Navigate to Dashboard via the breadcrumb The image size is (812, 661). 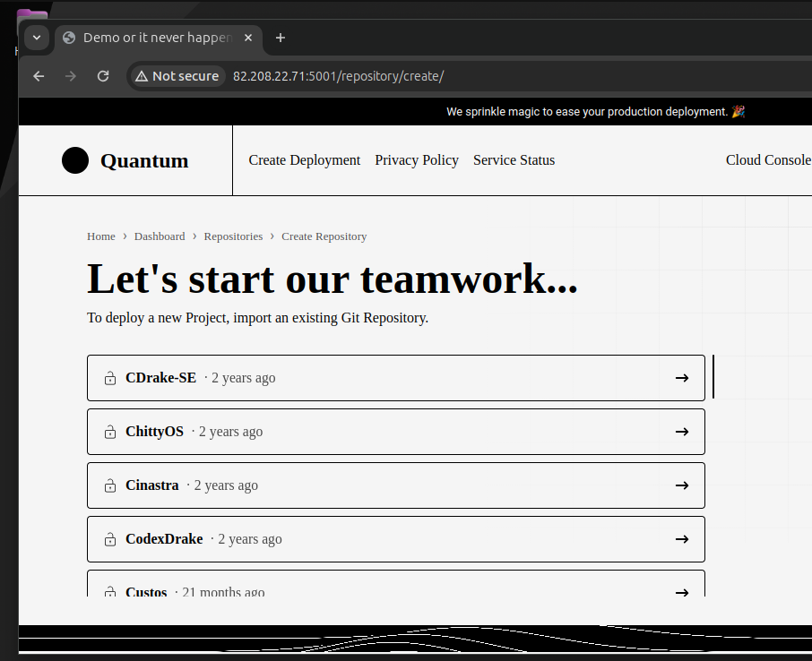(160, 236)
